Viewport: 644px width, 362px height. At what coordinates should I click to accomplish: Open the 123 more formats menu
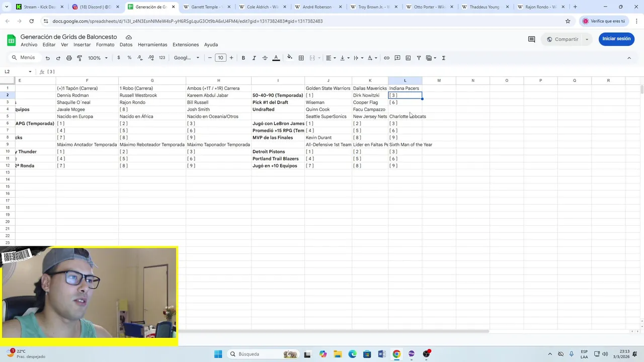[162, 58]
